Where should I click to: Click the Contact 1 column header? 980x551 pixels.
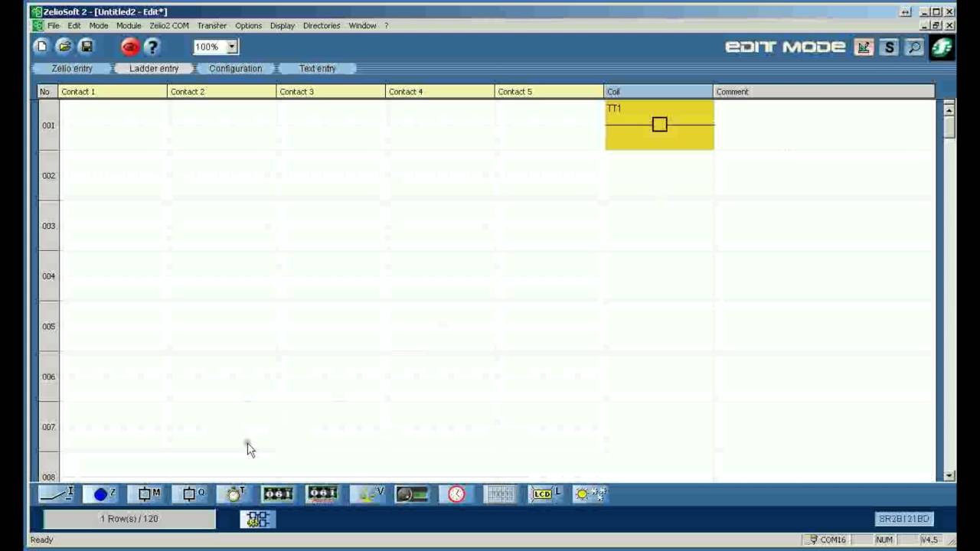click(x=113, y=92)
